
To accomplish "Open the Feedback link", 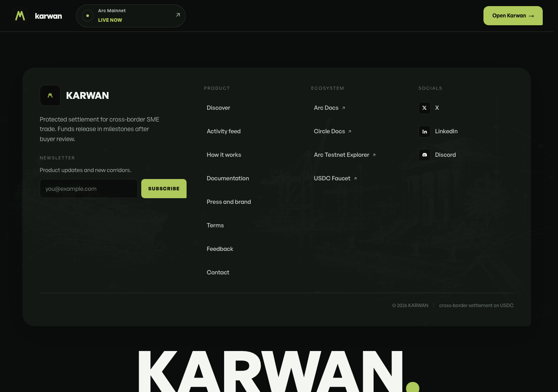I will pyautogui.click(x=220, y=249).
